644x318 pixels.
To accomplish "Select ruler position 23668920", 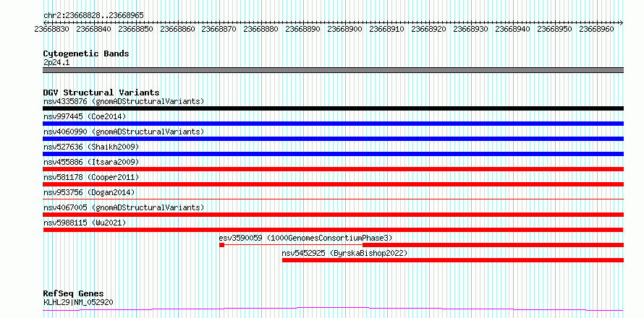I will point(428,29).
